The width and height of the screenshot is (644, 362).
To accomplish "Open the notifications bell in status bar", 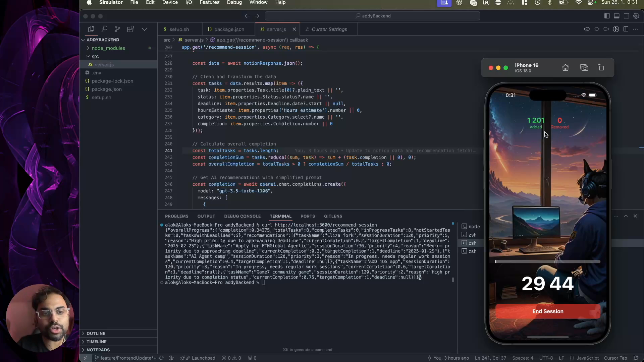I will pos(636,358).
